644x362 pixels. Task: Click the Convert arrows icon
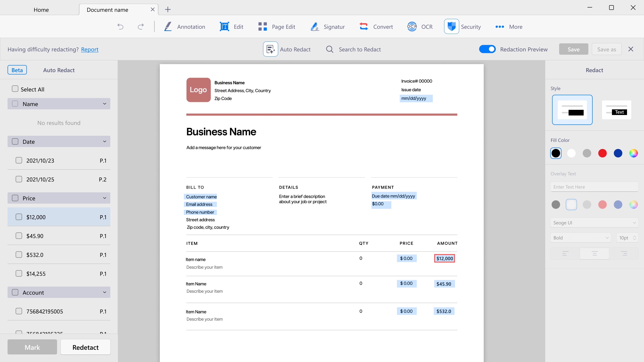(364, 26)
